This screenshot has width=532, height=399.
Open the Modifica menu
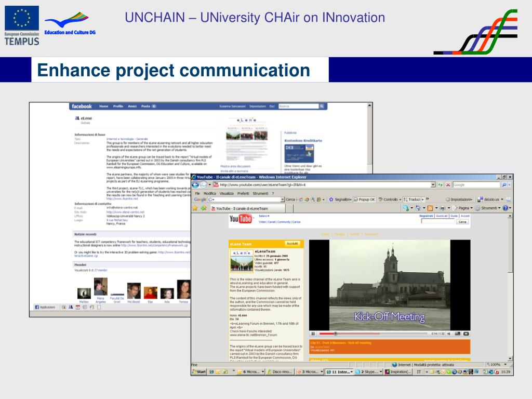pyautogui.click(x=210, y=193)
